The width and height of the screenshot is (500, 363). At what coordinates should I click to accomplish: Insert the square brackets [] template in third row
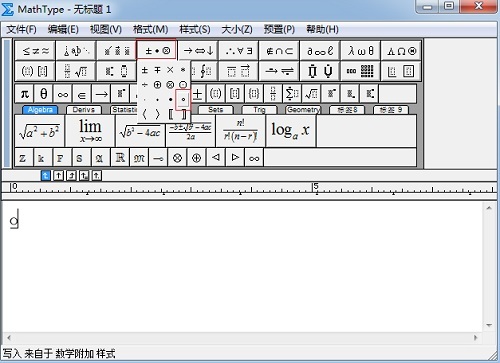click(x=235, y=94)
